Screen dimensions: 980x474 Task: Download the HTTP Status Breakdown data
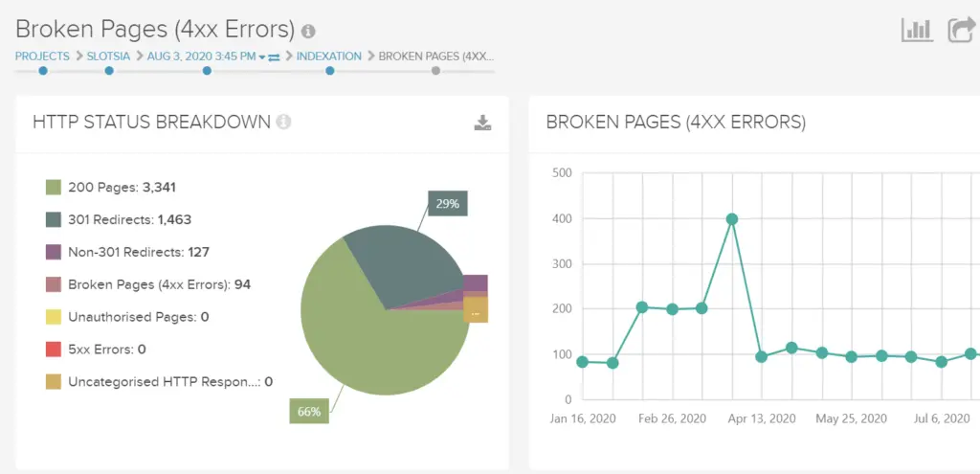[482, 122]
